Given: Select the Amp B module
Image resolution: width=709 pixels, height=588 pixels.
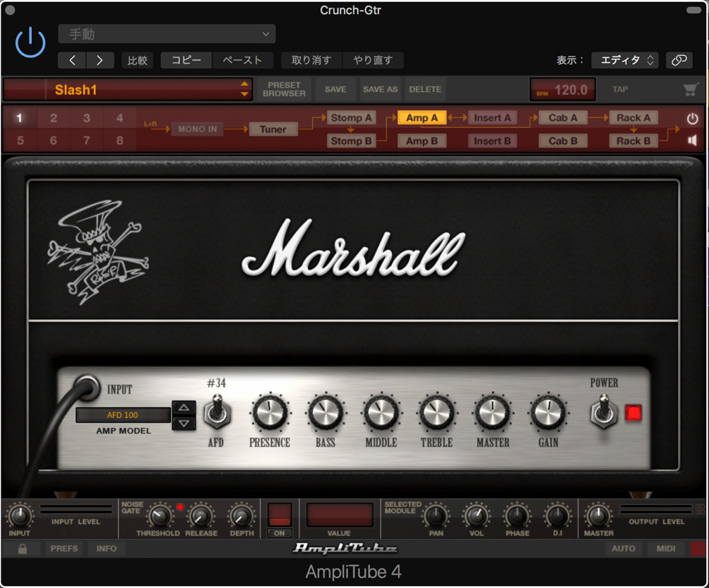Looking at the screenshot, I should [x=422, y=141].
